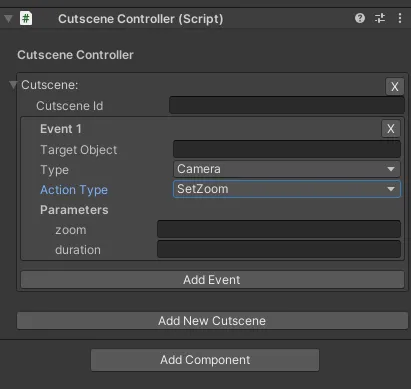Click the Add Event button
Screen dimensions: 411x389
[x=212, y=280]
